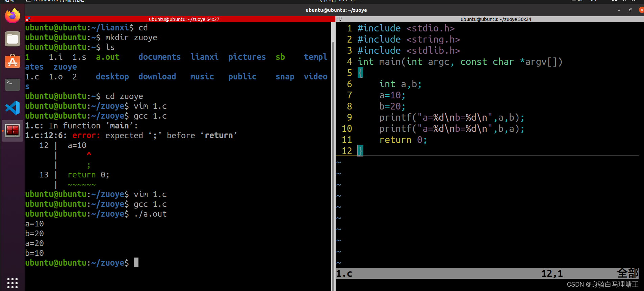Image resolution: width=644 pixels, height=291 pixels.
Task: Show Applications grid at dock bottom
Action: click(x=12, y=283)
